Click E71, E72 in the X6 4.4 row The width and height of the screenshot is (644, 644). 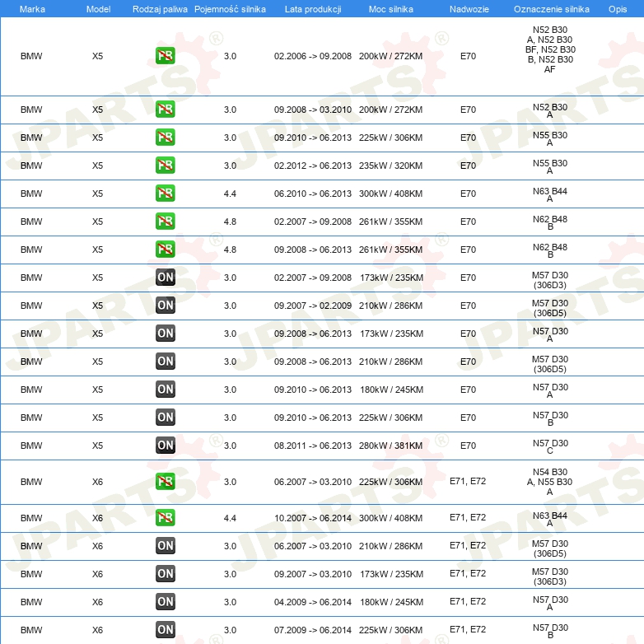click(468, 517)
